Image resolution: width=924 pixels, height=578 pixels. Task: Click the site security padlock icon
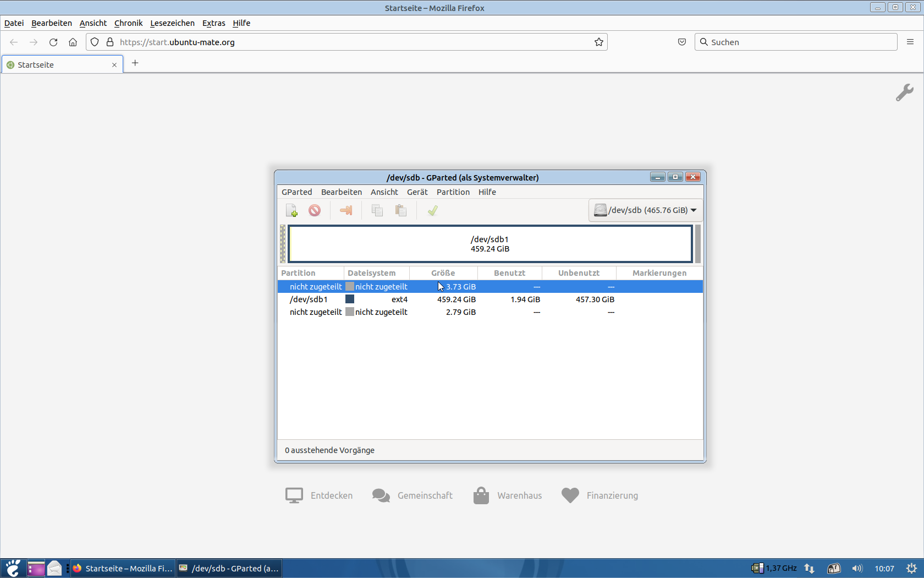[x=110, y=42]
